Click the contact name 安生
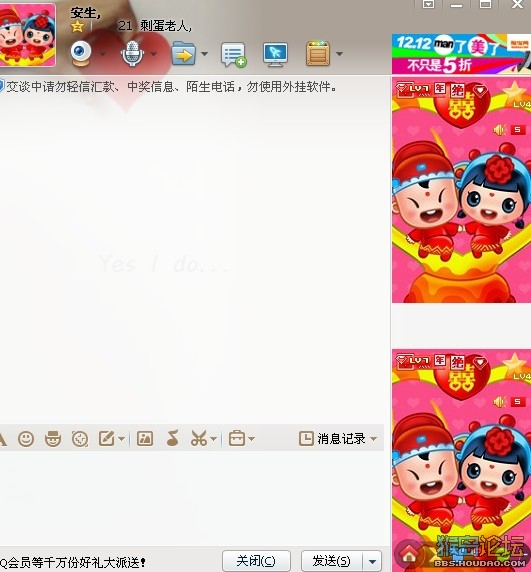Screen dimensions: 531x572 tap(84, 13)
